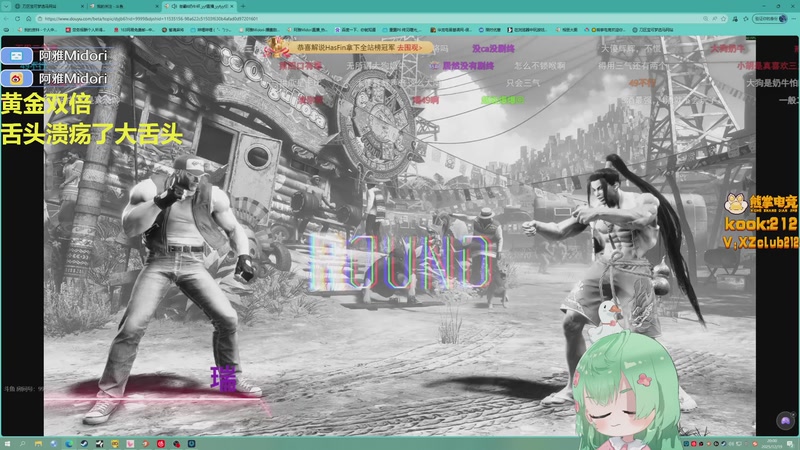This screenshot has width=800, height=450.
Task: Click the 'kook:212' text
Action: click(x=760, y=224)
